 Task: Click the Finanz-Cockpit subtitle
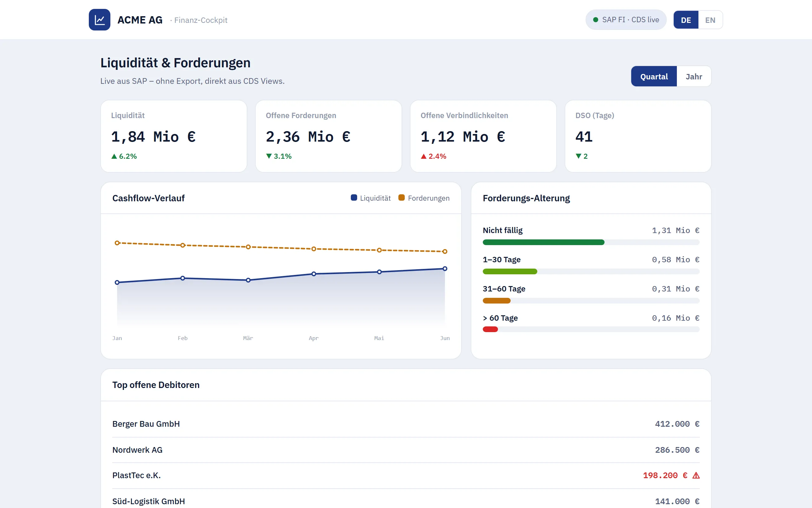click(201, 20)
